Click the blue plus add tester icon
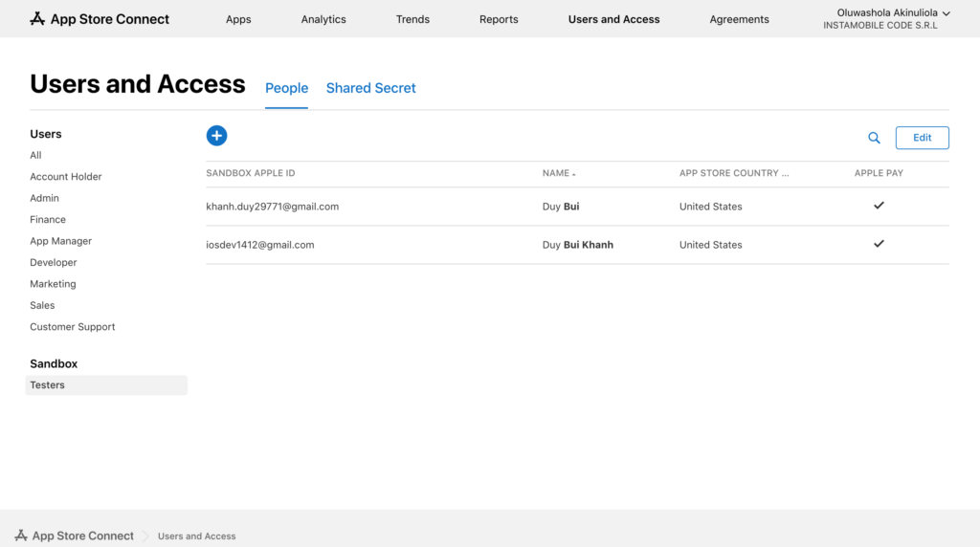 click(216, 136)
